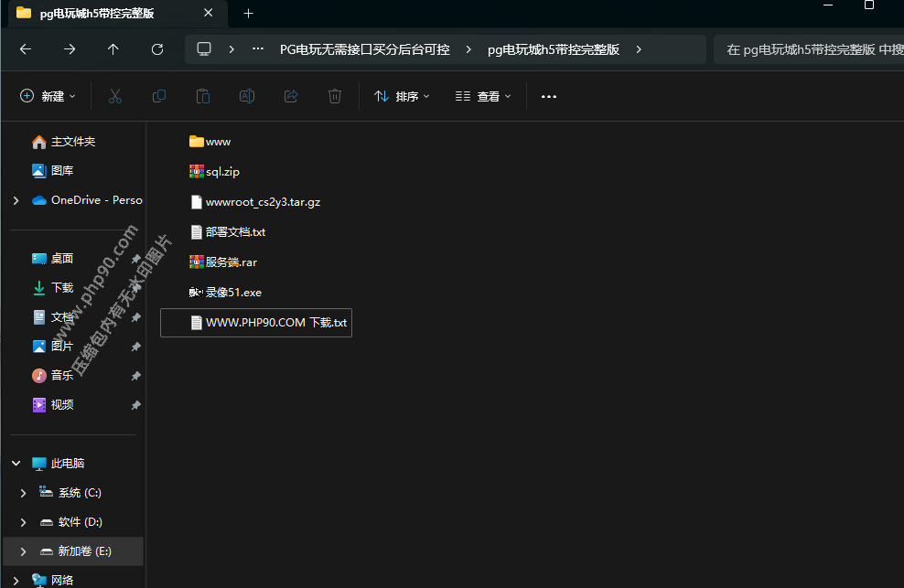Select the 部署文档.txt file
The image size is (904, 588).
coord(235,232)
